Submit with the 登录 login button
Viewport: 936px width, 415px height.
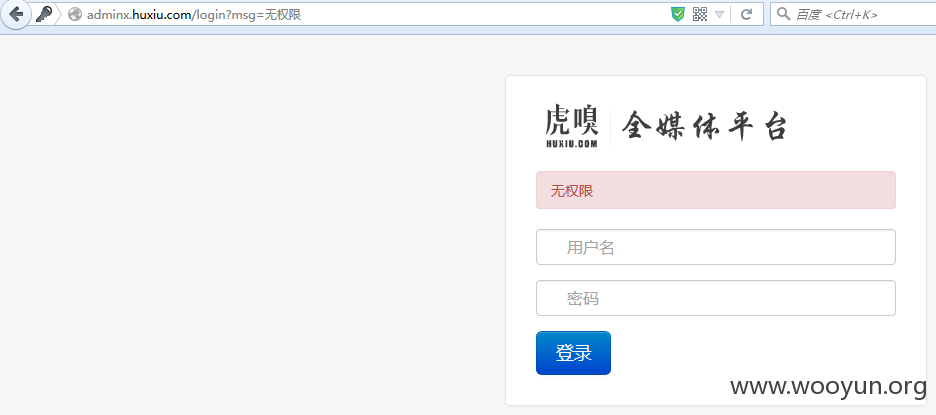pos(573,353)
